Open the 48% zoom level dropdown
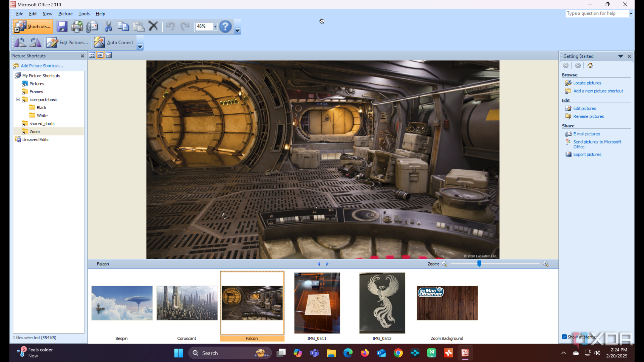This screenshot has width=644, height=362. pyautogui.click(x=215, y=26)
